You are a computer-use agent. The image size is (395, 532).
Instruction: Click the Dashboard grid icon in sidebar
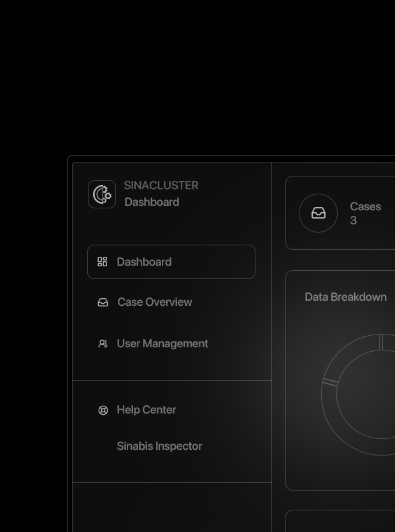tap(103, 262)
